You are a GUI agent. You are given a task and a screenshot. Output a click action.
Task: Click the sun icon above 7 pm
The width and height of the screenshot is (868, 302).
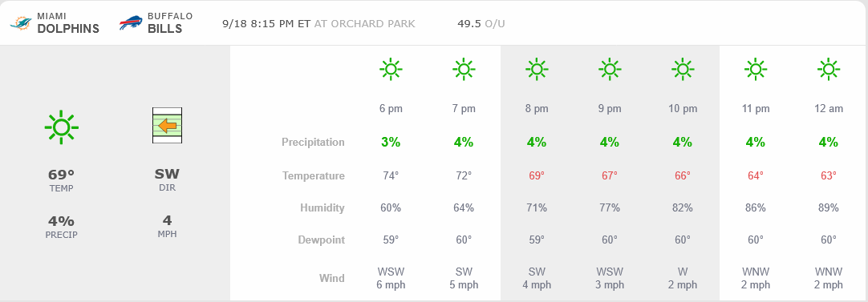464,69
